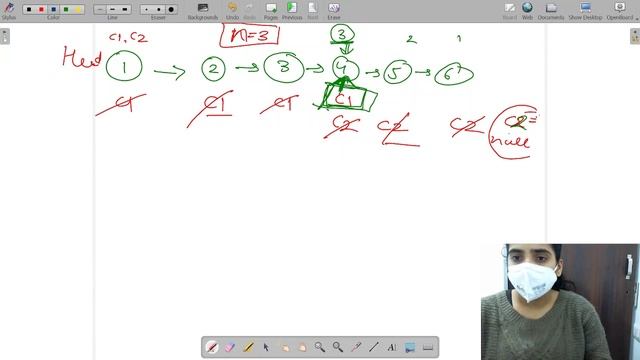Select the interact with items hand tool
Image resolution: width=640 pixels, height=360 pixels.
point(284,347)
